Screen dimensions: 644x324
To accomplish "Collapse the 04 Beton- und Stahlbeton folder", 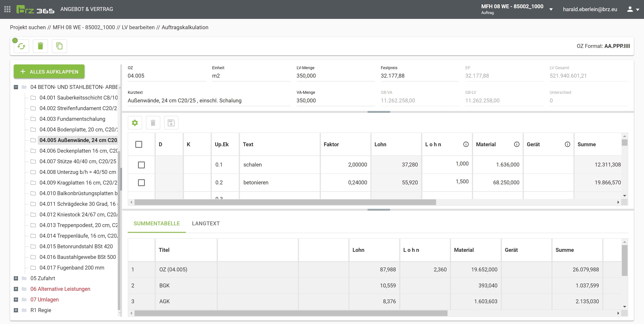I will 16,87.
